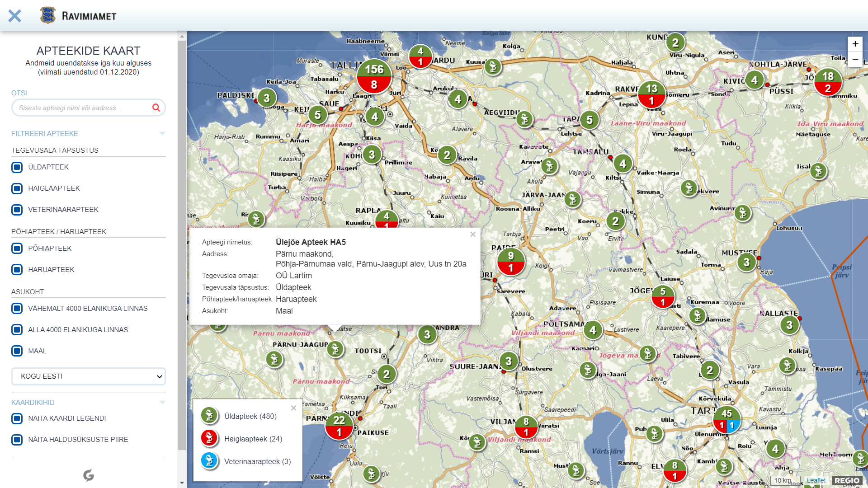Click the Üldapteek (480) legend label
Screen dimensions: 868x488
pos(250,416)
